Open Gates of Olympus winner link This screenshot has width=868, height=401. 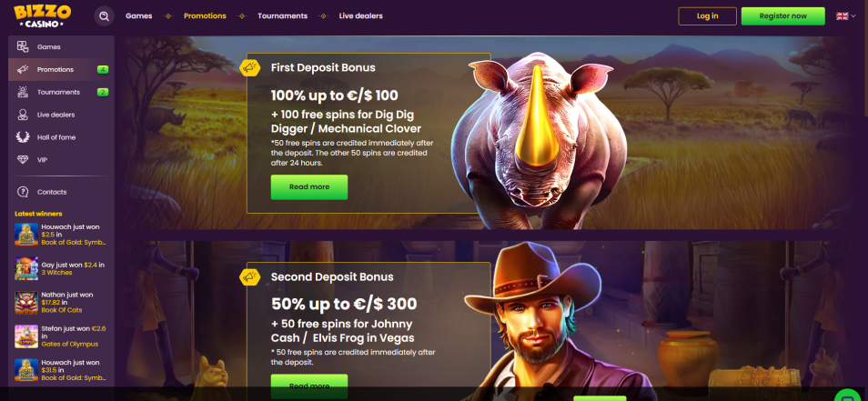point(70,344)
